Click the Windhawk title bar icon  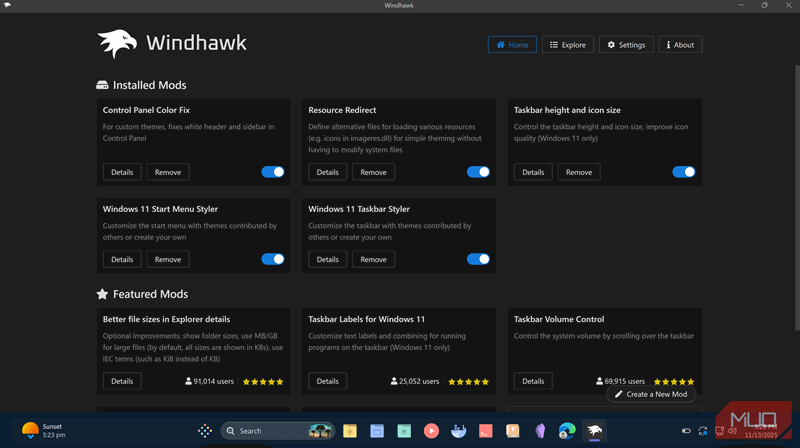(7, 5)
